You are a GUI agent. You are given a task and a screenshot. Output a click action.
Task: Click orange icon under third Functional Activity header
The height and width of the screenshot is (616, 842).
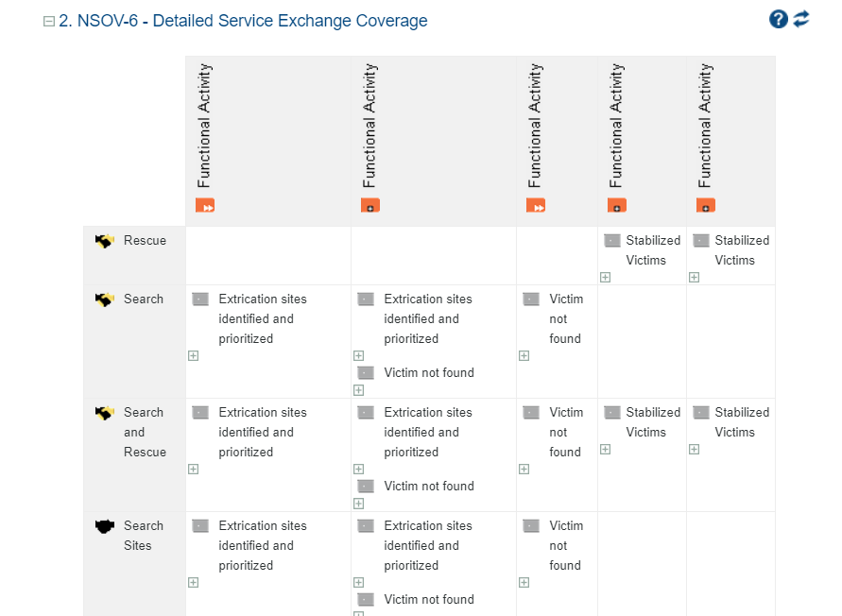click(x=536, y=205)
